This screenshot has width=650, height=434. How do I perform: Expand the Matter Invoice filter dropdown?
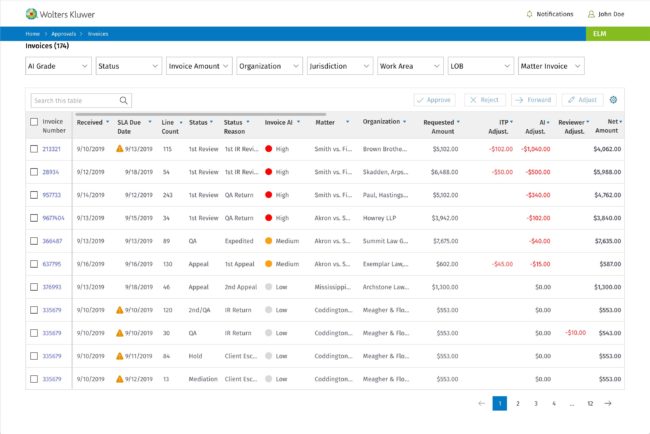[551, 66]
